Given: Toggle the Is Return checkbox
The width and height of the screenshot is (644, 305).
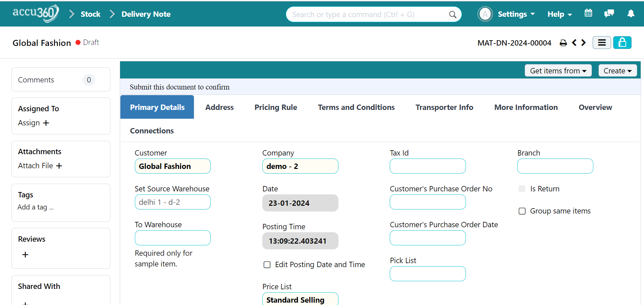Looking at the screenshot, I should point(522,189).
